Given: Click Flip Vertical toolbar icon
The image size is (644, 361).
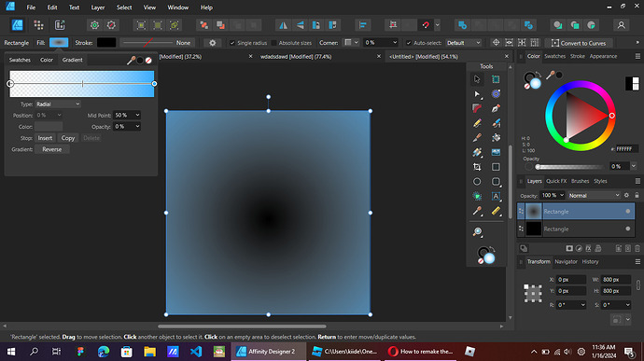Looking at the screenshot, I should point(301,25).
